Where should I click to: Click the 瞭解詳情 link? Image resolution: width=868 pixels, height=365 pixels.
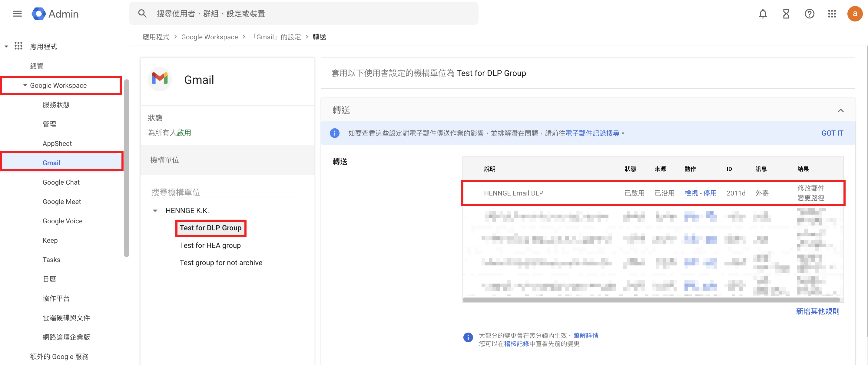tap(586, 336)
